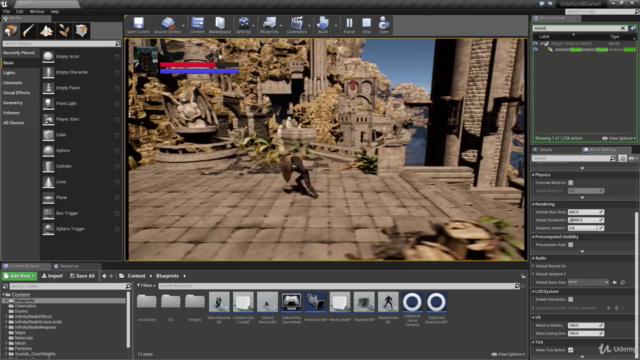Select the All Classes category

pyautogui.click(x=13, y=123)
